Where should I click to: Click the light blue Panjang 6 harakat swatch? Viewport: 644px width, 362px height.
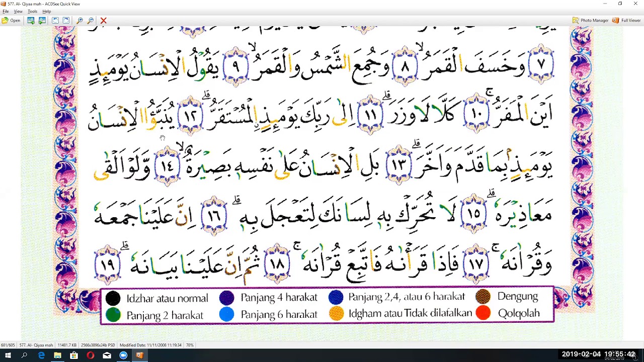coord(227,314)
